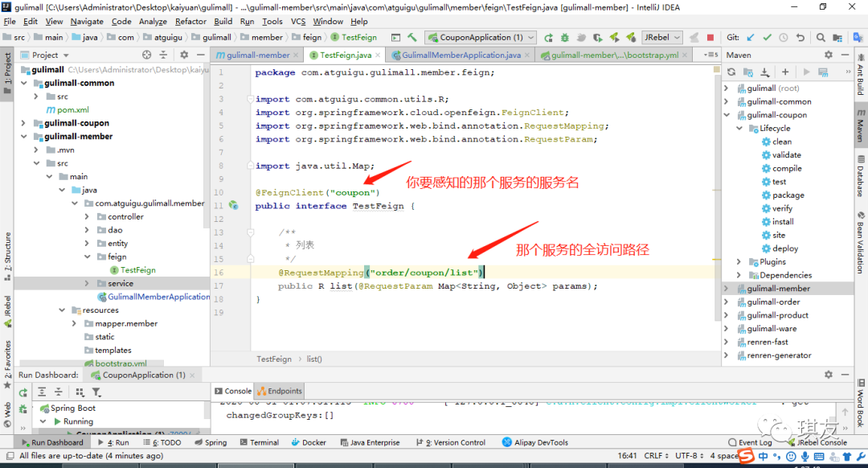Open Run Dashboard settings gear

828,375
